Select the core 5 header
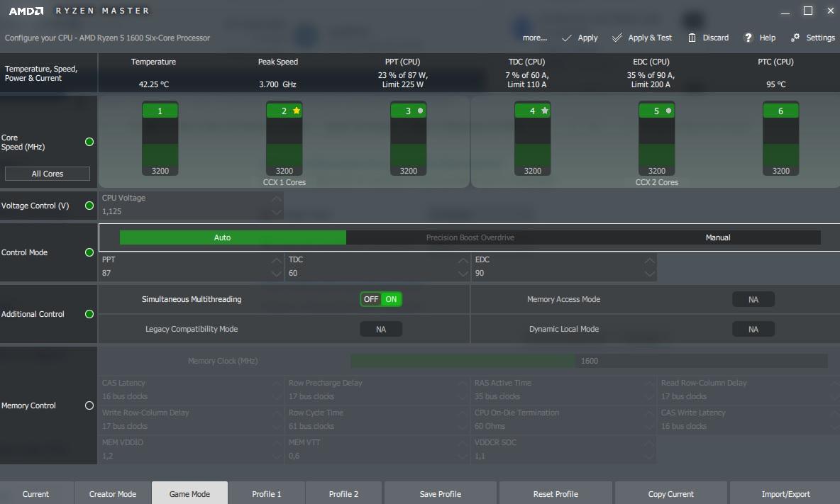The height and width of the screenshot is (504, 840). tap(656, 111)
